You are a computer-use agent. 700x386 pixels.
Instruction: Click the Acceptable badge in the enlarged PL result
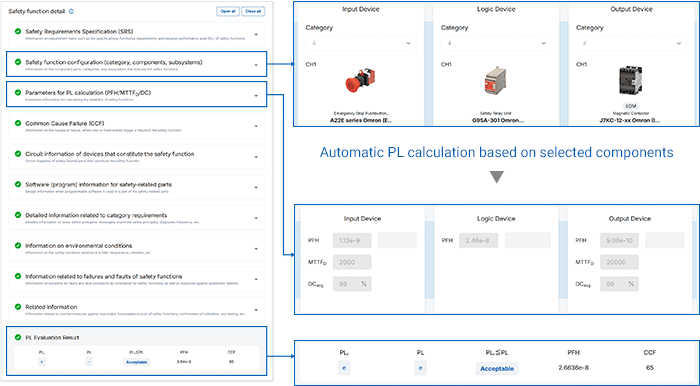[497, 369]
